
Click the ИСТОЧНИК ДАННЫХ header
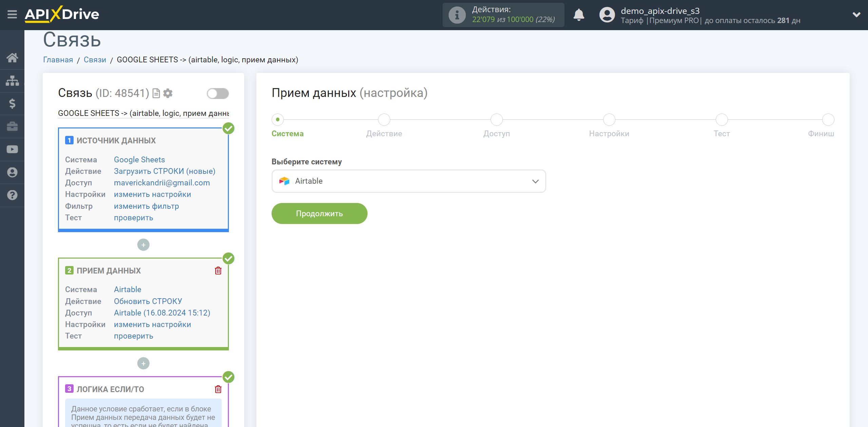tap(116, 140)
